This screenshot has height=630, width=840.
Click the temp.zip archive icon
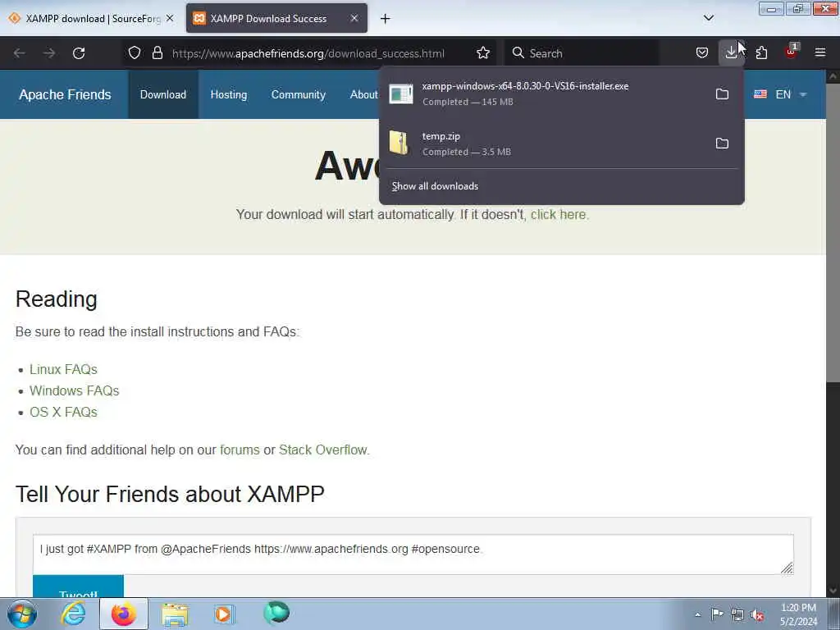pyautogui.click(x=399, y=143)
